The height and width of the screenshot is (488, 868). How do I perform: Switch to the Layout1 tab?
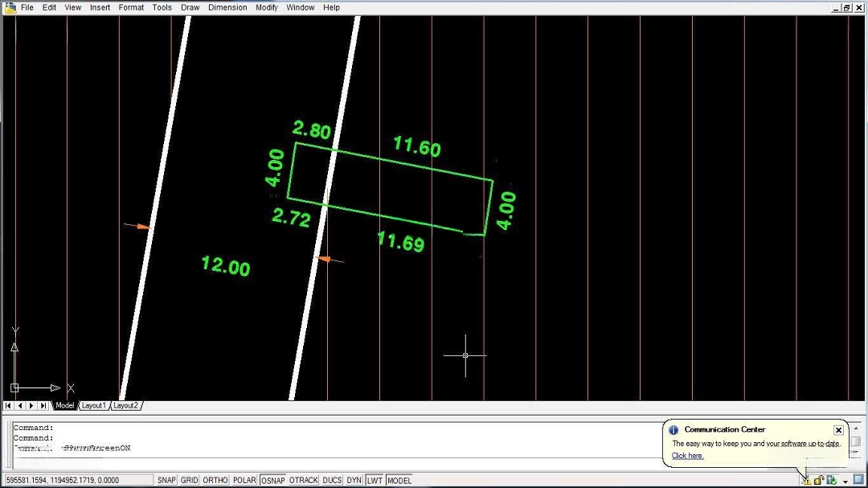[93, 406]
